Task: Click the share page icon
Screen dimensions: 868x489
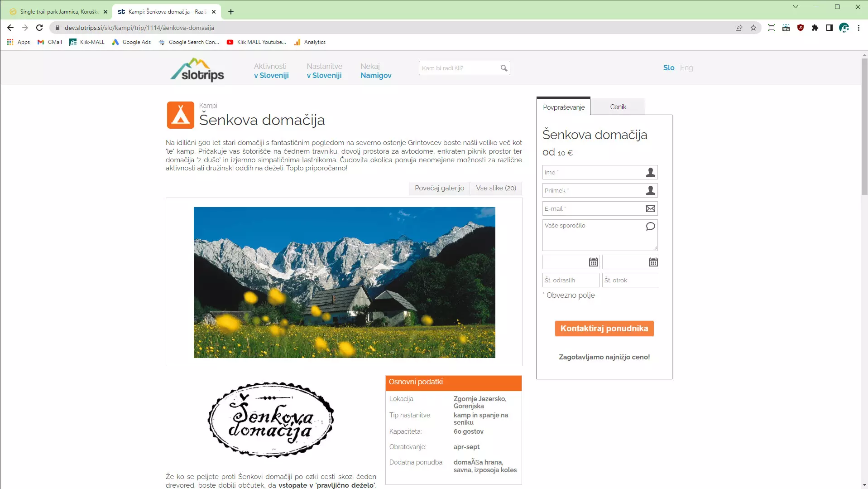Action: coord(739,28)
